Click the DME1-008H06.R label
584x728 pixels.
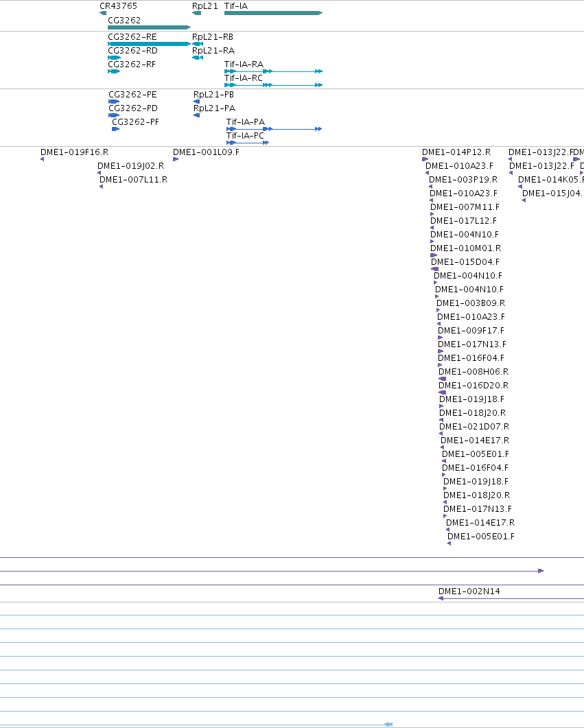point(474,372)
